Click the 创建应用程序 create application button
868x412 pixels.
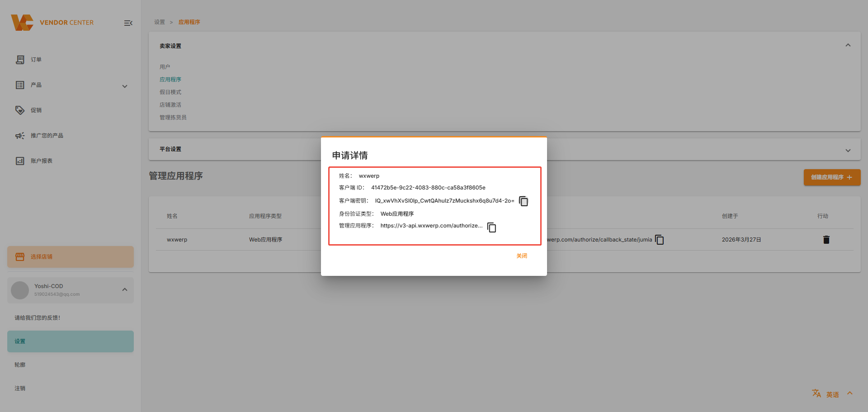(x=831, y=177)
